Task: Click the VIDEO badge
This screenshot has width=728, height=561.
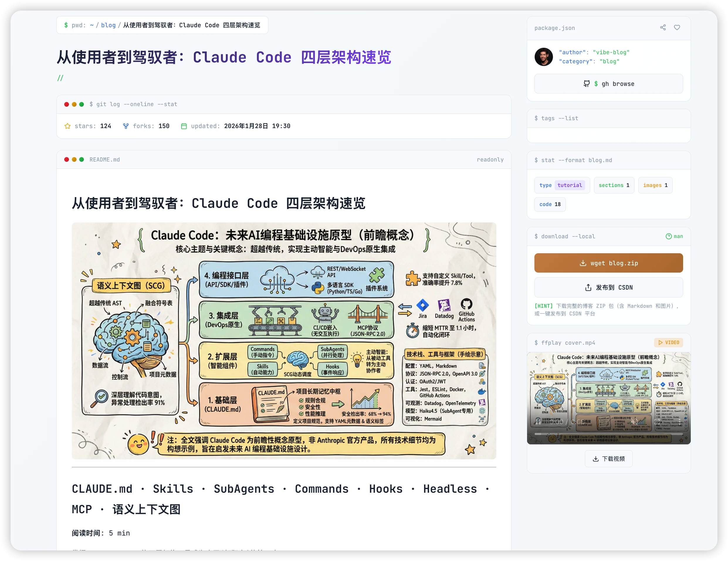Action: pyautogui.click(x=668, y=342)
